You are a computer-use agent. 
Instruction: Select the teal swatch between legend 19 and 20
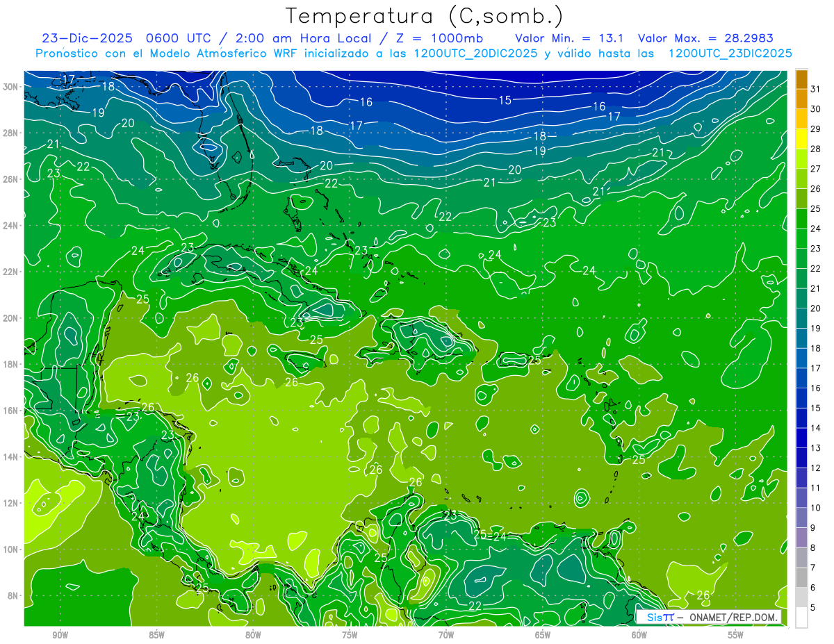point(801,318)
